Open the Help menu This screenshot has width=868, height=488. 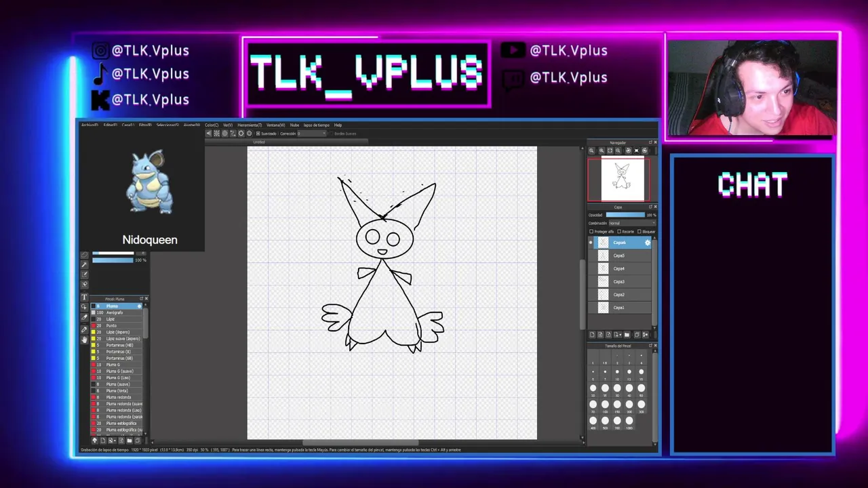tap(338, 125)
